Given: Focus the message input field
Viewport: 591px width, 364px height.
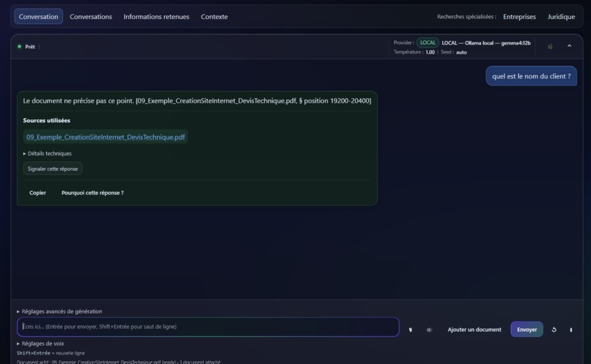Looking at the screenshot, I should [x=208, y=327].
